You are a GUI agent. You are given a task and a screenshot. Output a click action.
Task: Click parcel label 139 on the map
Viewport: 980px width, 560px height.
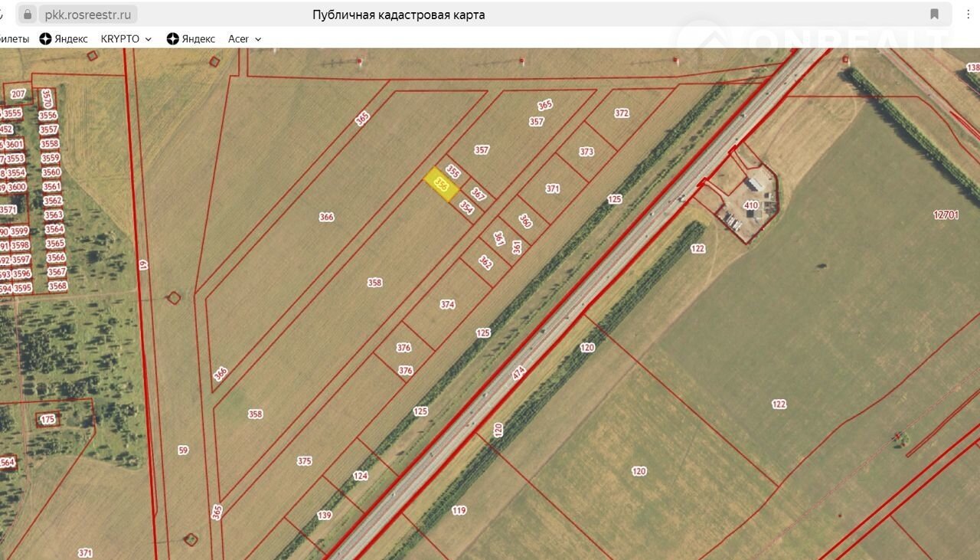tap(325, 516)
